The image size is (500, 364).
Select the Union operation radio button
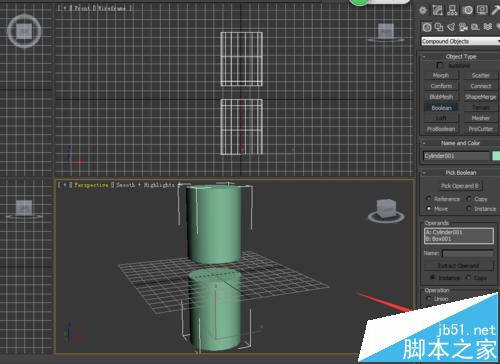(x=429, y=299)
